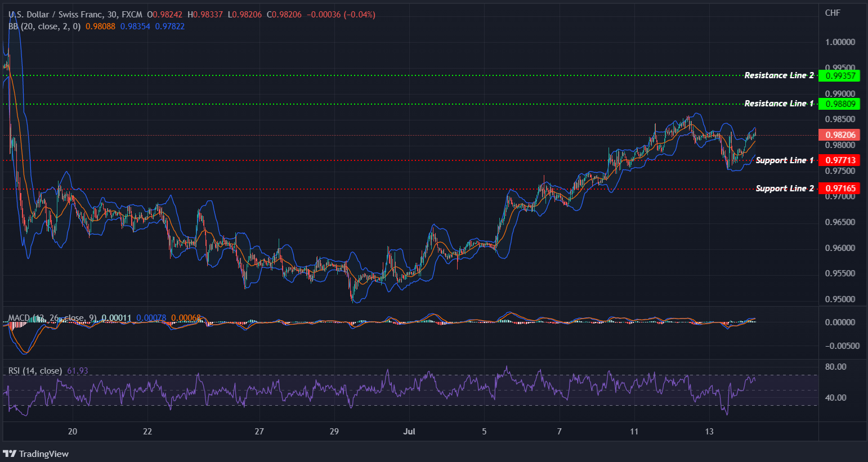Click the current price label 0.98206

click(839, 134)
